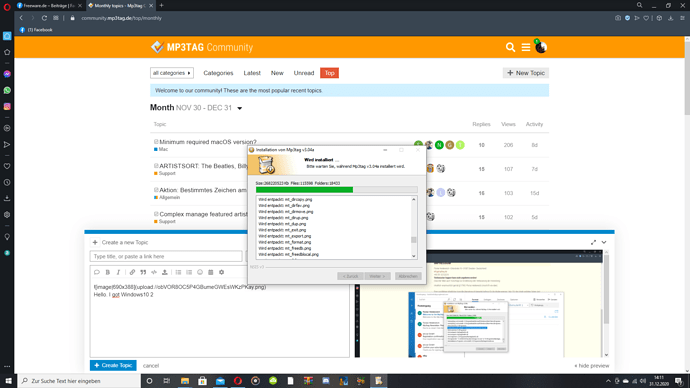Screen dimensions: 690x388
Task: Open the hamburger menu in orange header
Action: [x=526, y=47]
